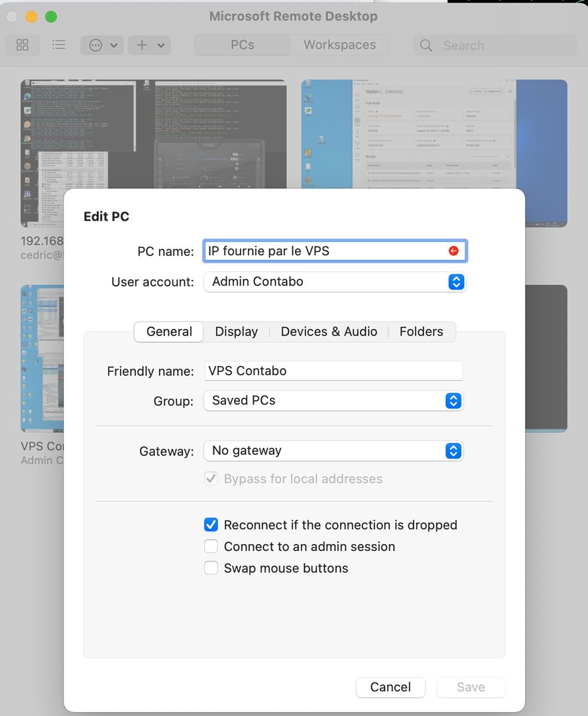Click the red clear icon in PC name
The height and width of the screenshot is (716, 588).
coord(453,251)
